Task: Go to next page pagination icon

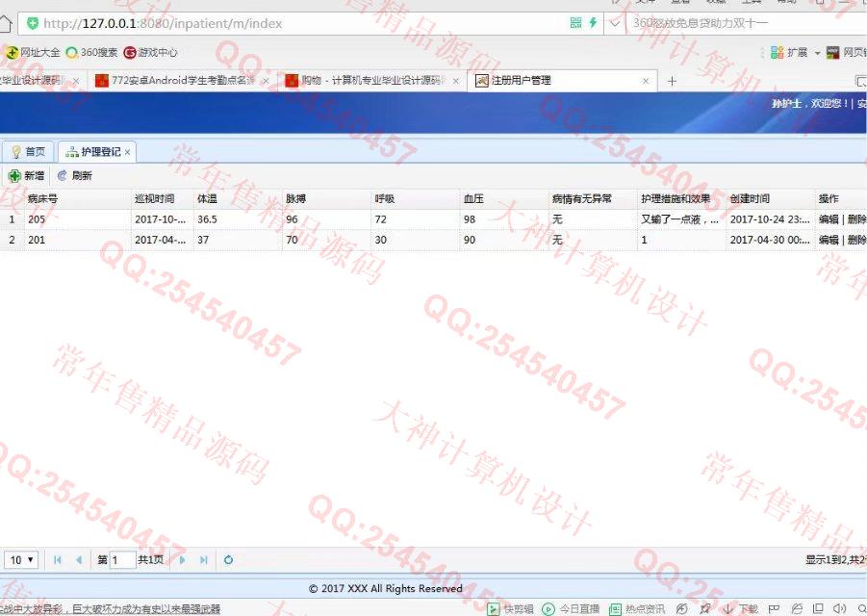Action: [x=182, y=560]
